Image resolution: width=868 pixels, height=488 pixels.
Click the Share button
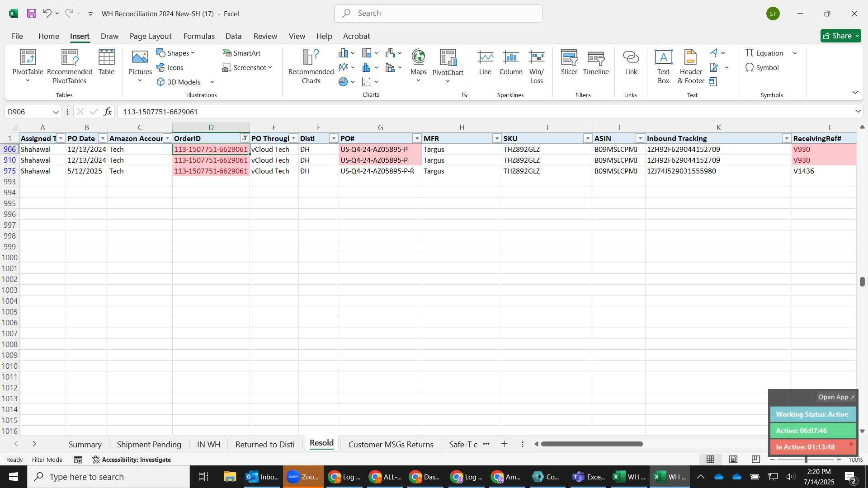[840, 36]
